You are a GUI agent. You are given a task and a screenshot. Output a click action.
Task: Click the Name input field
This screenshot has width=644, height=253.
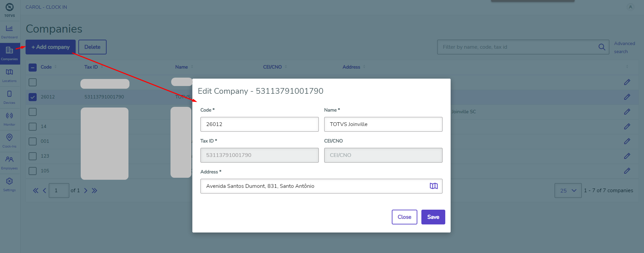point(383,124)
